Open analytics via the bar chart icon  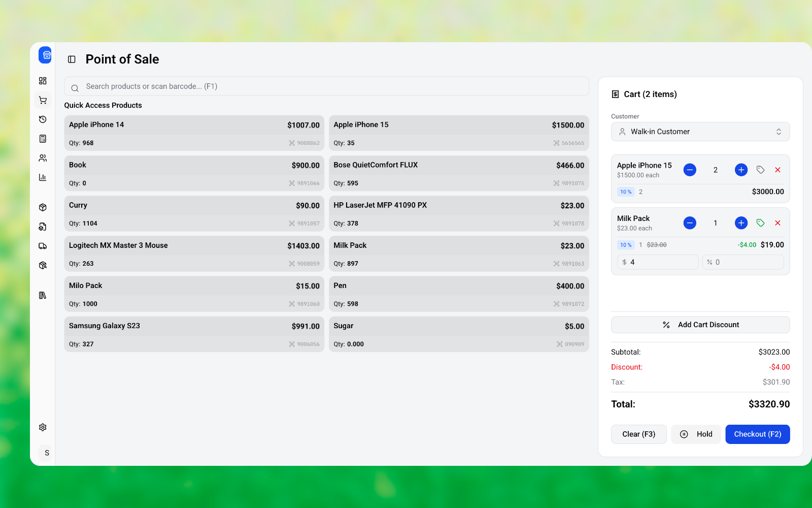point(43,177)
